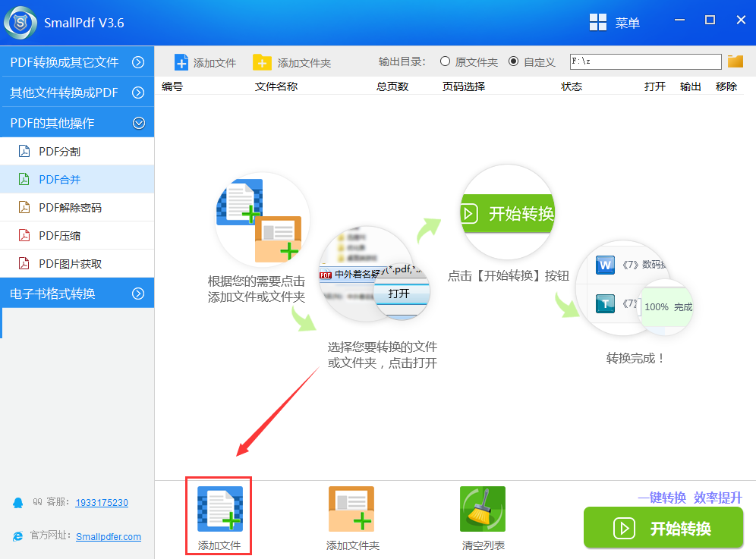
Task: Click the green 开始转换 button
Action: tap(663, 528)
